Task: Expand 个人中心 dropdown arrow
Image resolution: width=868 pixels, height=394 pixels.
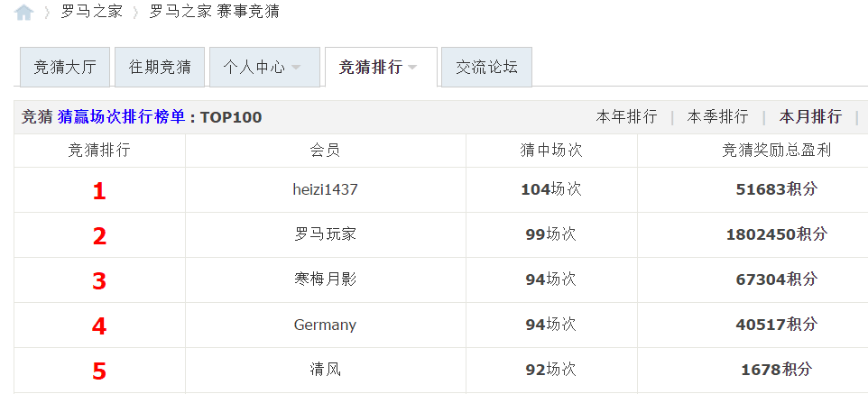Action: tap(296, 68)
